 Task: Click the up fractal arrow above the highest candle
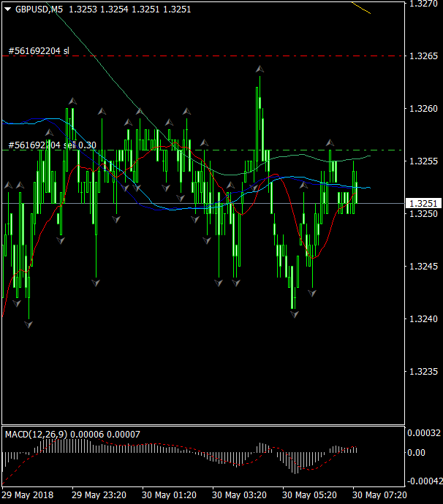[x=259, y=69]
